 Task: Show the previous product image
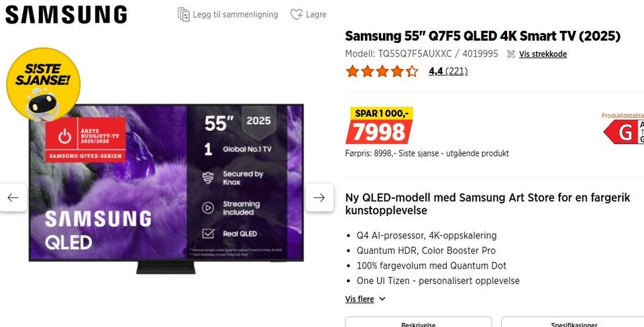click(13, 198)
